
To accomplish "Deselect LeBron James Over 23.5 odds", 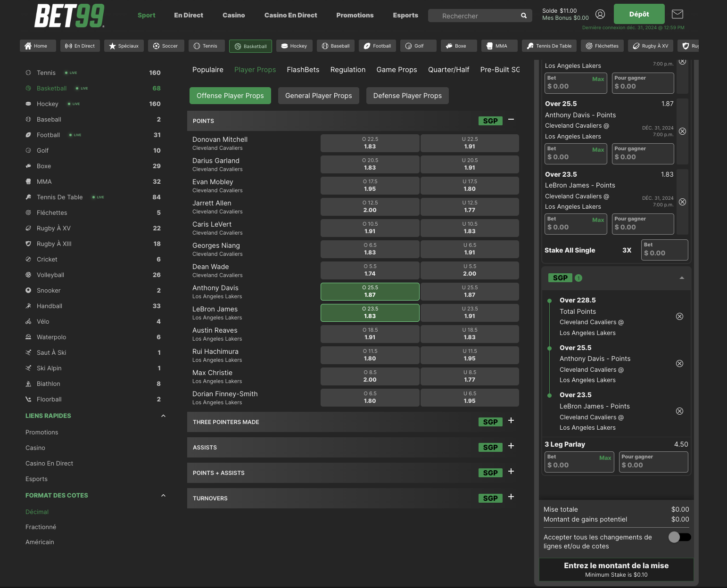I will 370,313.
